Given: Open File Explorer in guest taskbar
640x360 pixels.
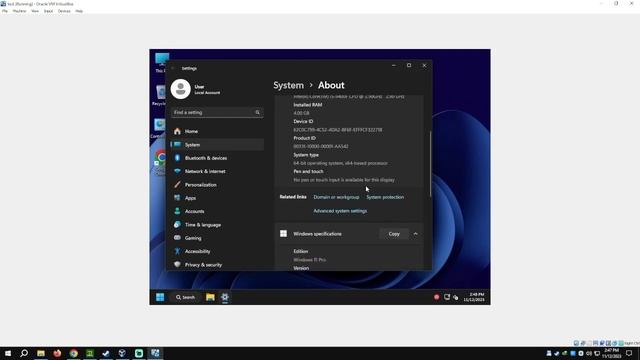Looking at the screenshot, I should (210, 297).
